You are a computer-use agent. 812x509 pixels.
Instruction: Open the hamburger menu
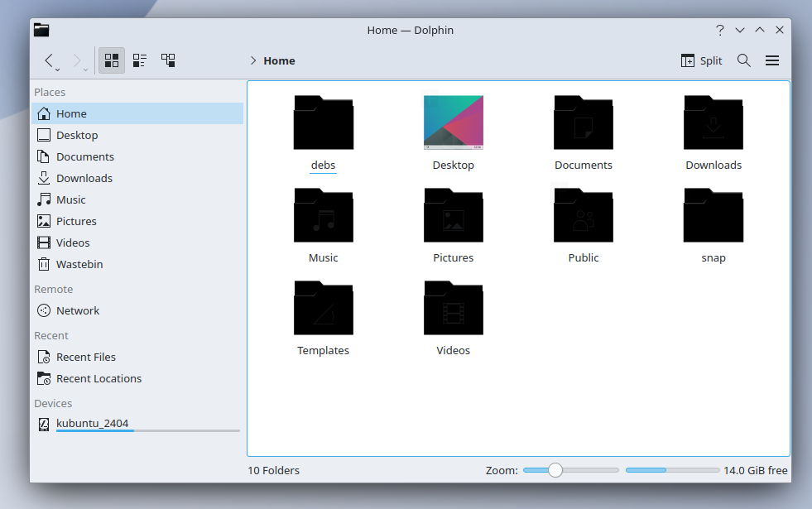(772, 60)
